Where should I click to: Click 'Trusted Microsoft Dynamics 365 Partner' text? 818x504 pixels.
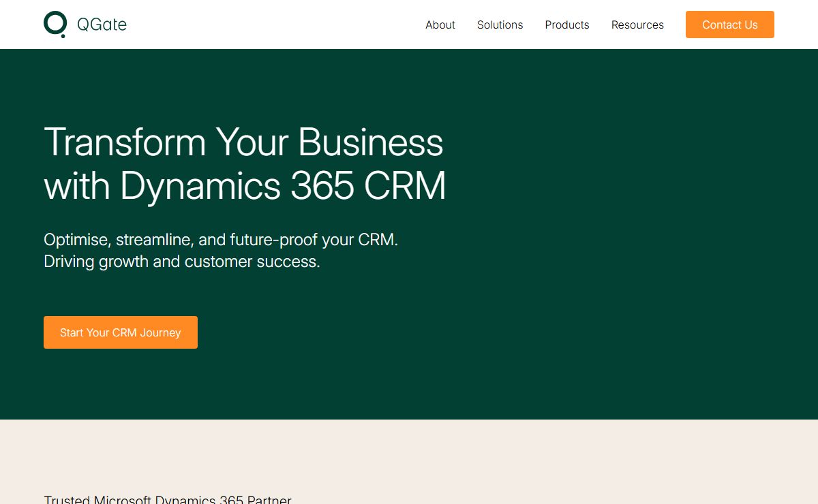(x=168, y=499)
